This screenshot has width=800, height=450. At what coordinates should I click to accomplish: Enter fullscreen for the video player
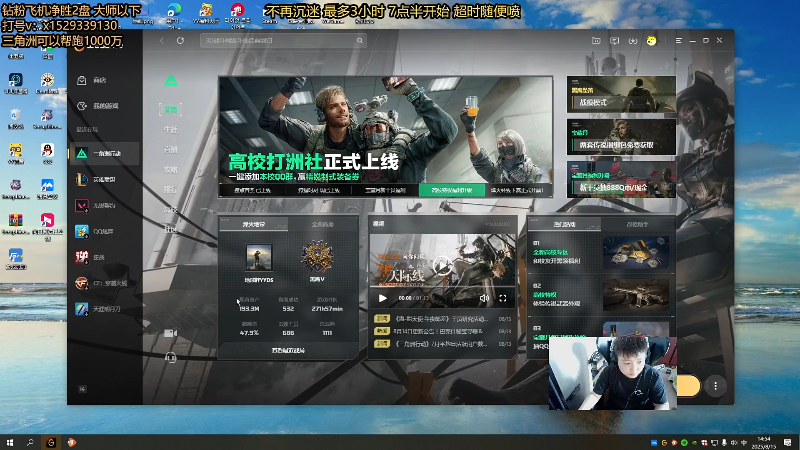(x=503, y=298)
